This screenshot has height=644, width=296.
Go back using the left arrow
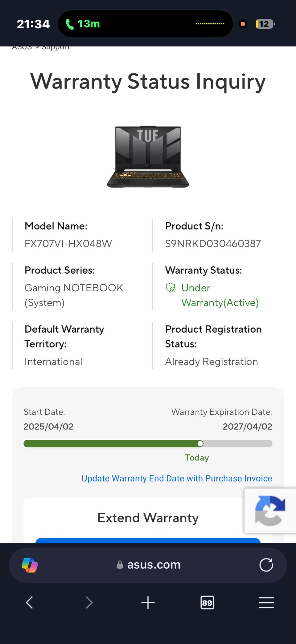29,602
